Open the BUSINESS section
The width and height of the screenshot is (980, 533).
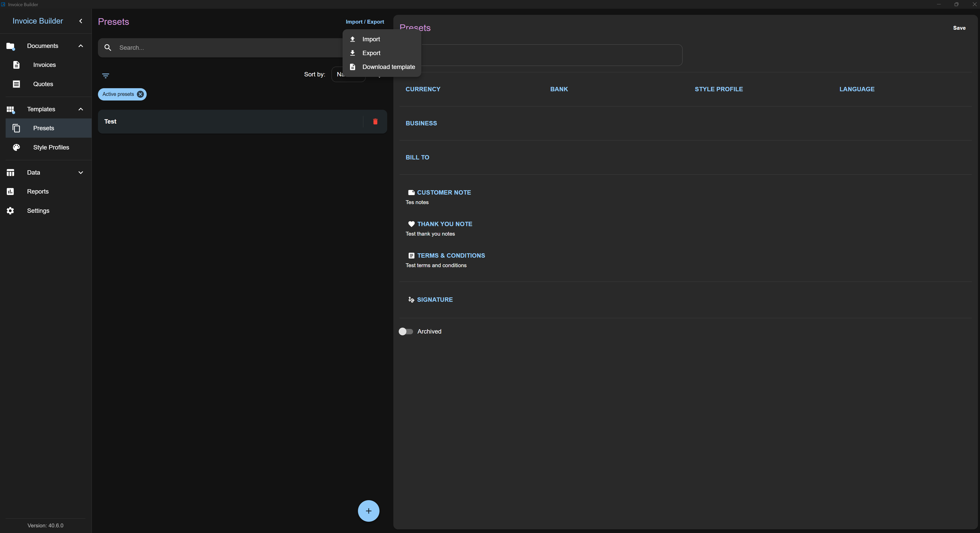(x=421, y=123)
